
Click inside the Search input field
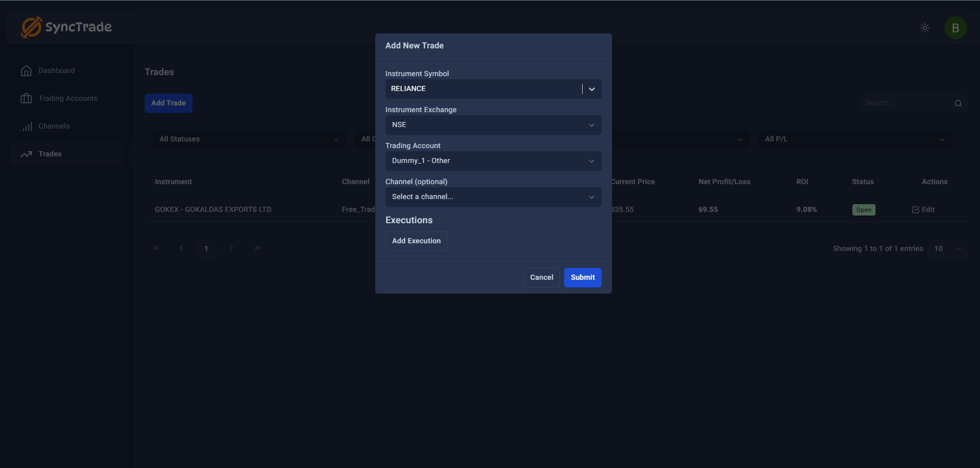click(906, 103)
